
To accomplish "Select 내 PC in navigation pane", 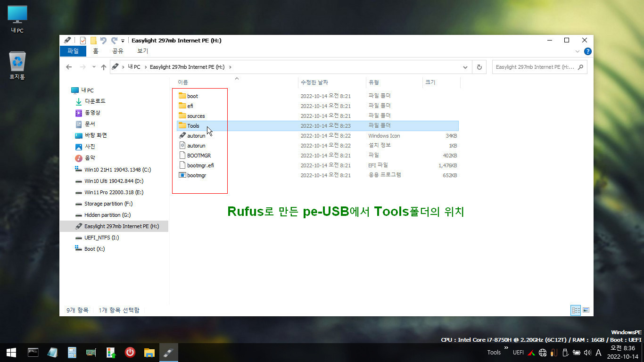I will 87,90.
